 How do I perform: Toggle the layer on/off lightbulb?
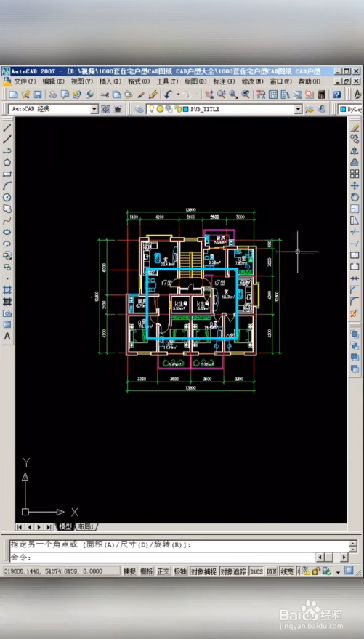(x=151, y=109)
